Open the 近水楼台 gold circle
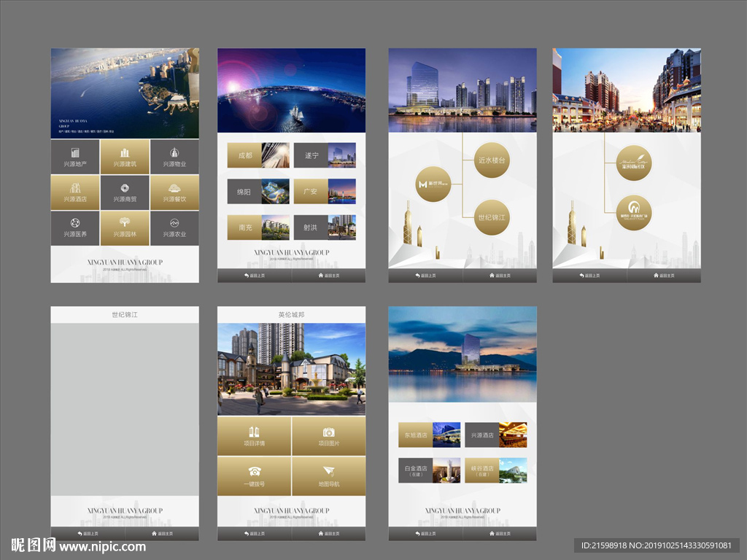 (492, 160)
